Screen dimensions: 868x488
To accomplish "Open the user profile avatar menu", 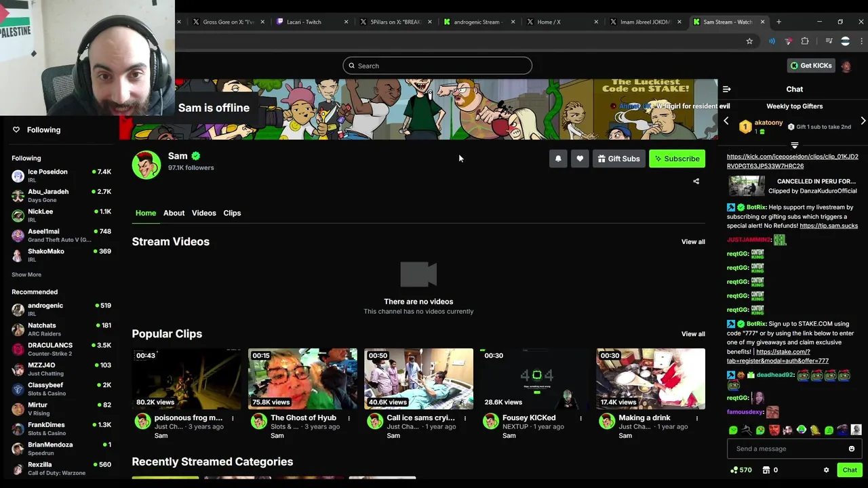I will point(846,66).
